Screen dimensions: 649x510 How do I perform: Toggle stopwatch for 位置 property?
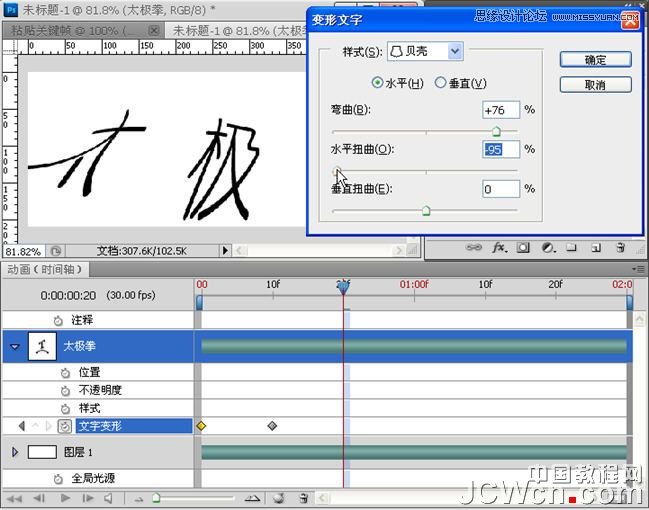65,373
